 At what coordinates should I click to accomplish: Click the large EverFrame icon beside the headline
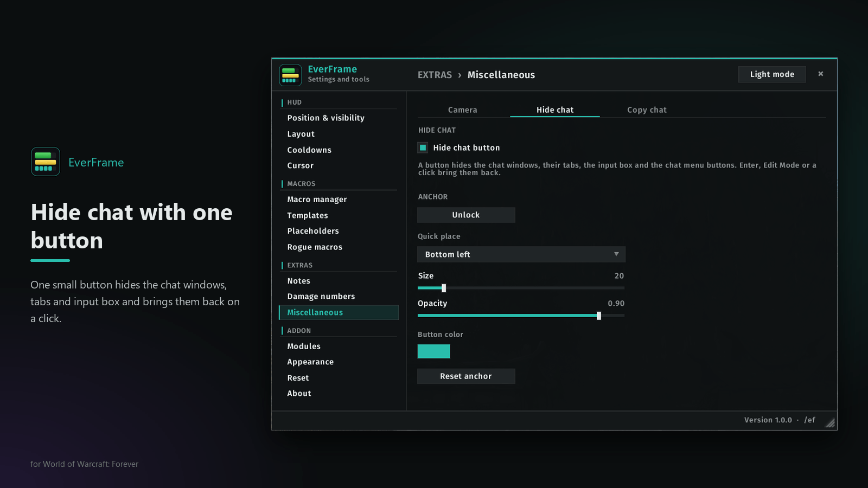[46, 162]
